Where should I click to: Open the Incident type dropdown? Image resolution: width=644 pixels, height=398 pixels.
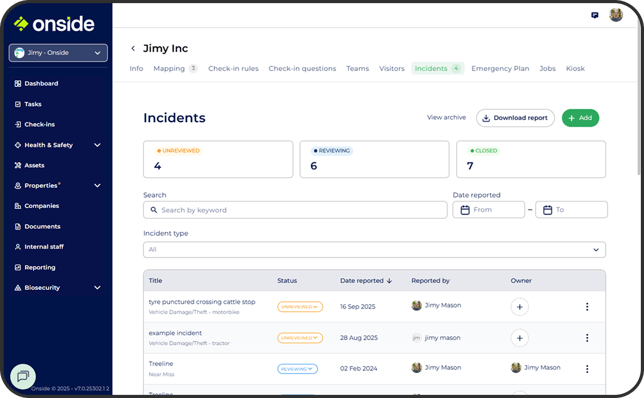(x=374, y=250)
